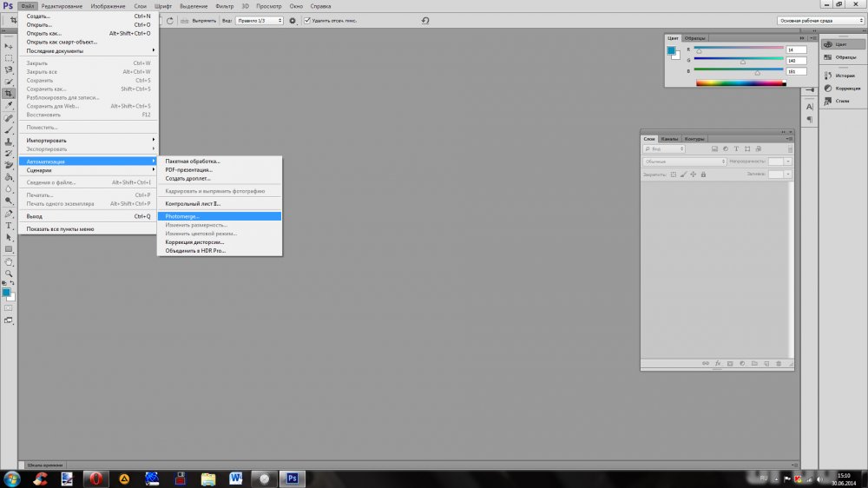Click 'Объединить в HDR Pro...' entry
Viewport: 868px width, 488px height.
tap(195, 250)
